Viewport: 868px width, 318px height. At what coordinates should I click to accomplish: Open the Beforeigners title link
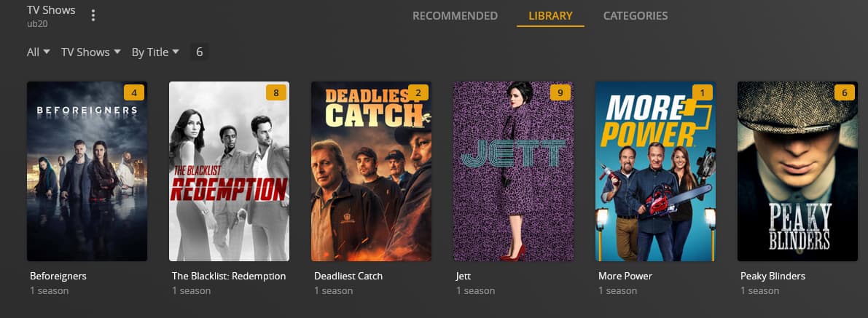coord(58,276)
